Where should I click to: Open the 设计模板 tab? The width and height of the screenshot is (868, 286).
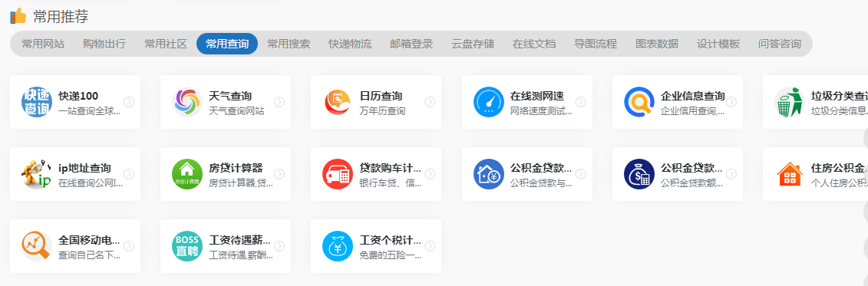(x=718, y=44)
